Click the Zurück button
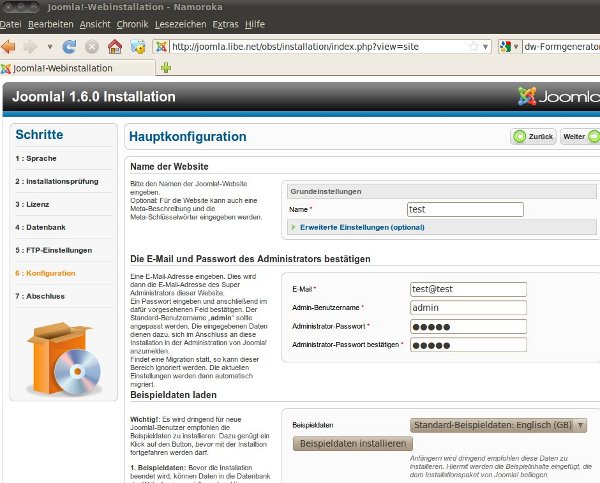600x483 pixels. click(533, 136)
